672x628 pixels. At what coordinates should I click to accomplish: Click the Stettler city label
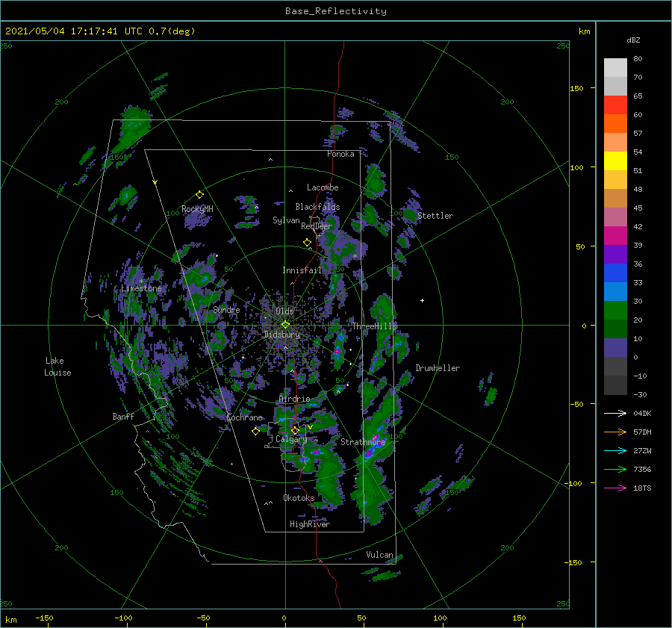pyautogui.click(x=435, y=216)
